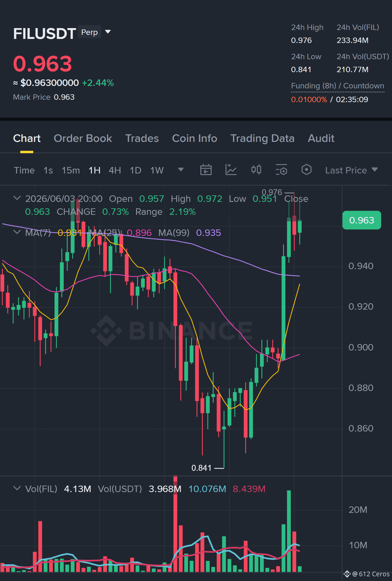Open the Last Price dropdown
This screenshot has height=581, width=392.
(x=351, y=170)
